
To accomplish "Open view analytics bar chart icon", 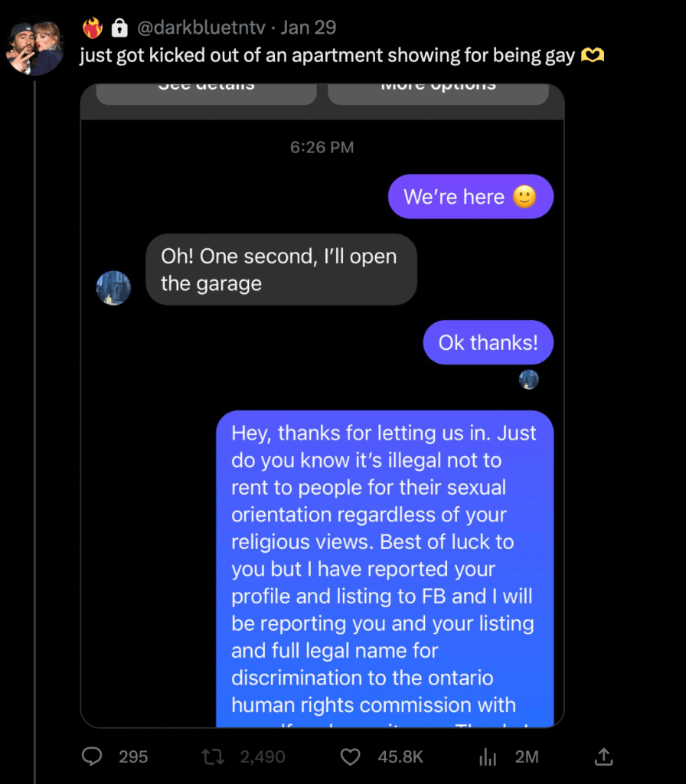I will coord(488,756).
